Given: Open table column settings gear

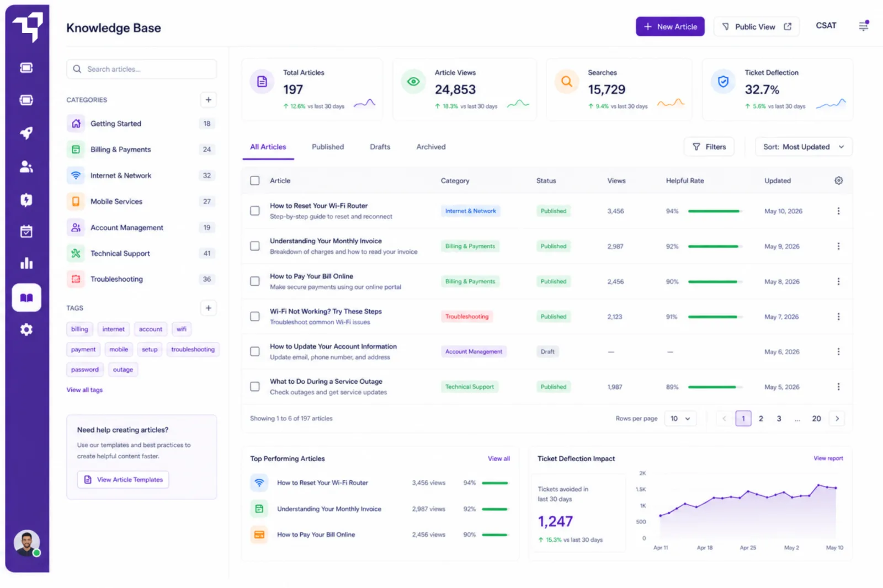Looking at the screenshot, I should coord(838,180).
